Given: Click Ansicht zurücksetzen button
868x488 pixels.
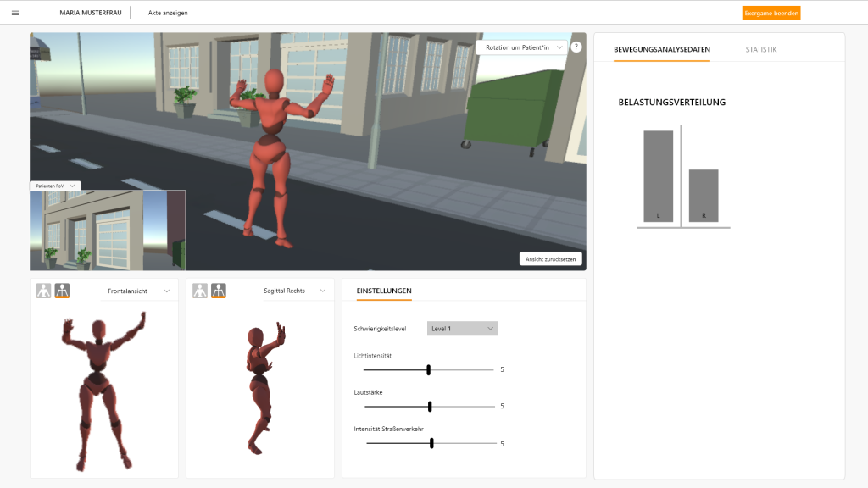Looking at the screenshot, I should pos(551,259).
